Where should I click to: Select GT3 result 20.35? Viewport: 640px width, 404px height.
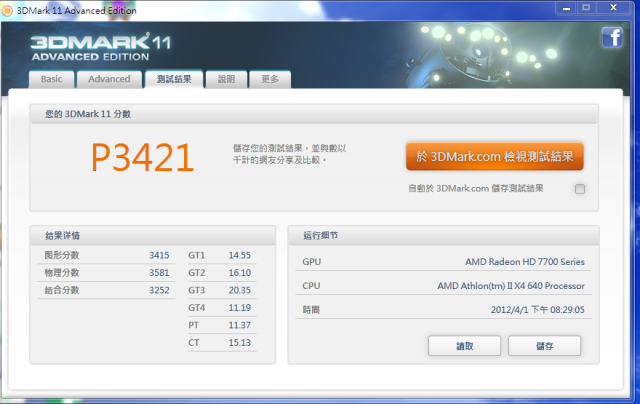(x=240, y=290)
